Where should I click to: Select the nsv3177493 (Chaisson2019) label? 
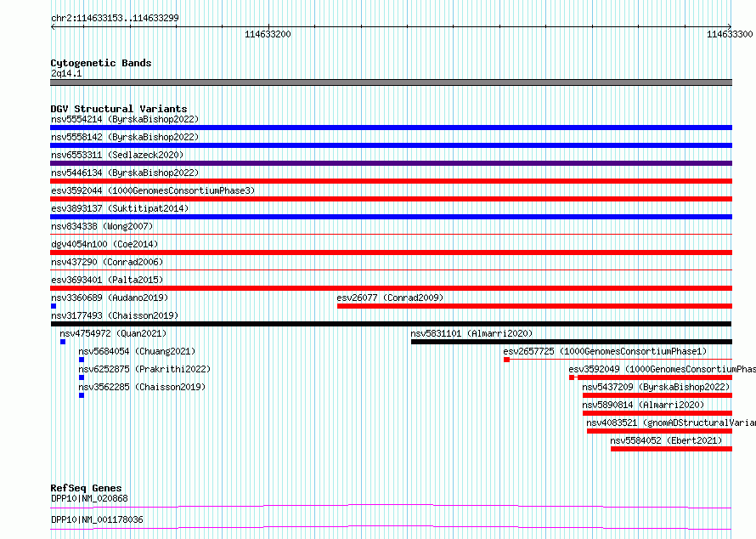[x=115, y=315]
